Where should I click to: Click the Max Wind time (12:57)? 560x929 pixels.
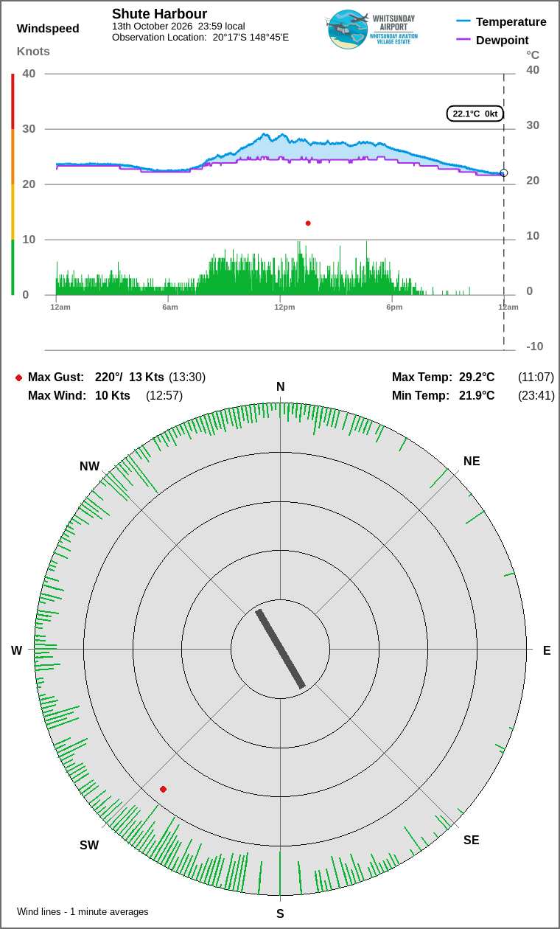[164, 396]
